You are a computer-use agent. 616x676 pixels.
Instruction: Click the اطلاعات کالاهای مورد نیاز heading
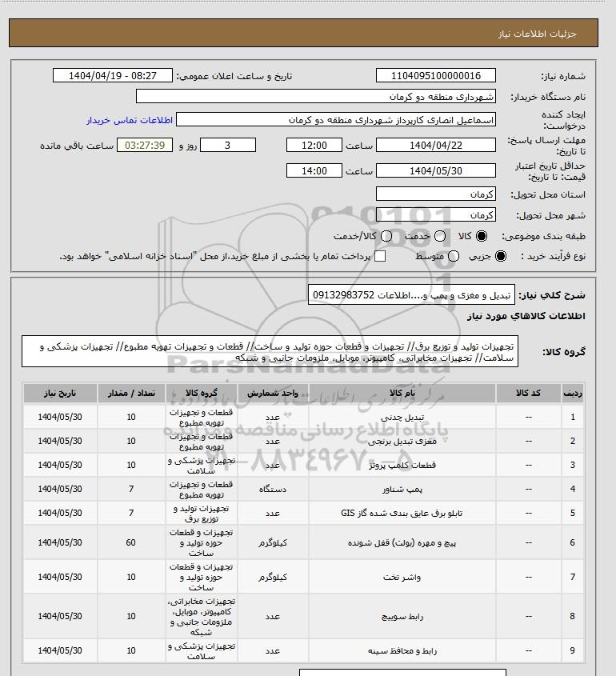(526, 316)
